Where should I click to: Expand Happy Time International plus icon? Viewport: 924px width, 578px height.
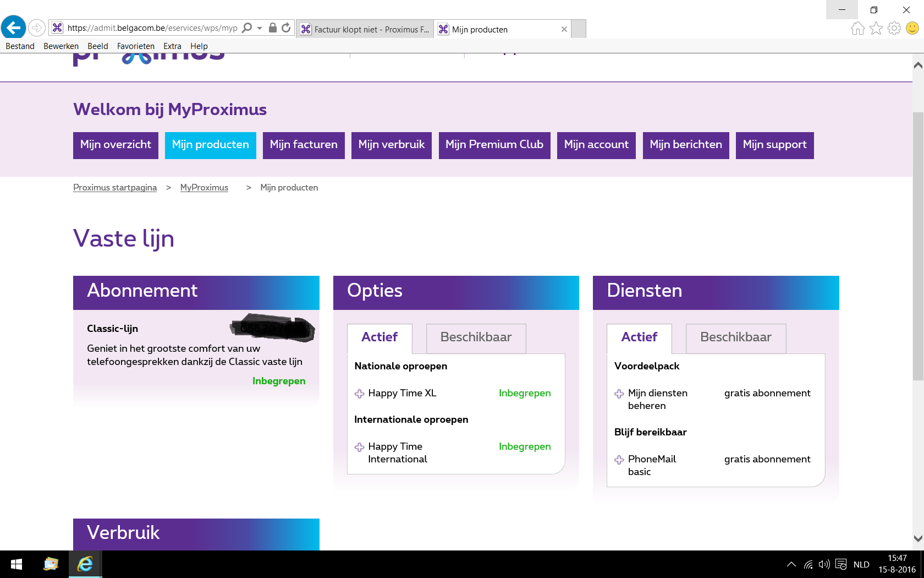[x=360, y=447]
